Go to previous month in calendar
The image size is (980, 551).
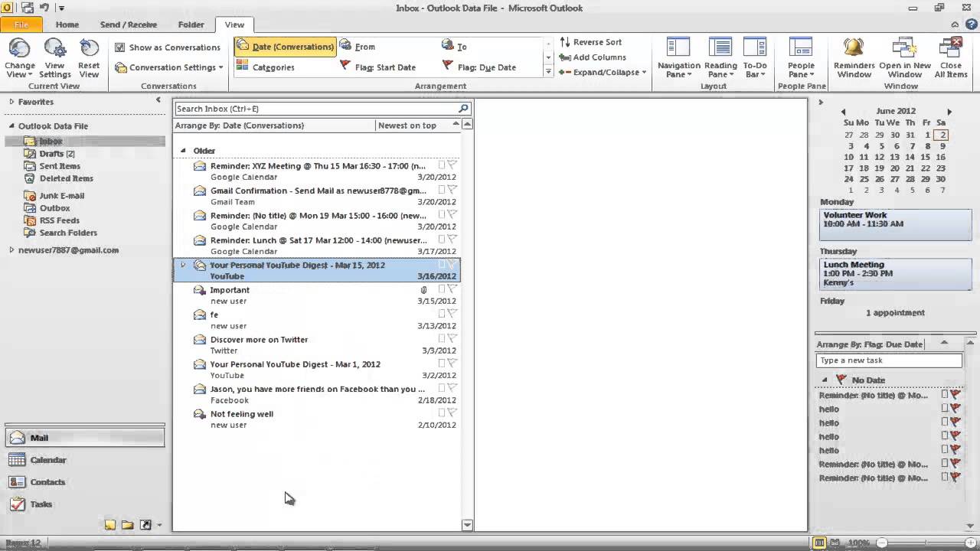click(843, 112)
